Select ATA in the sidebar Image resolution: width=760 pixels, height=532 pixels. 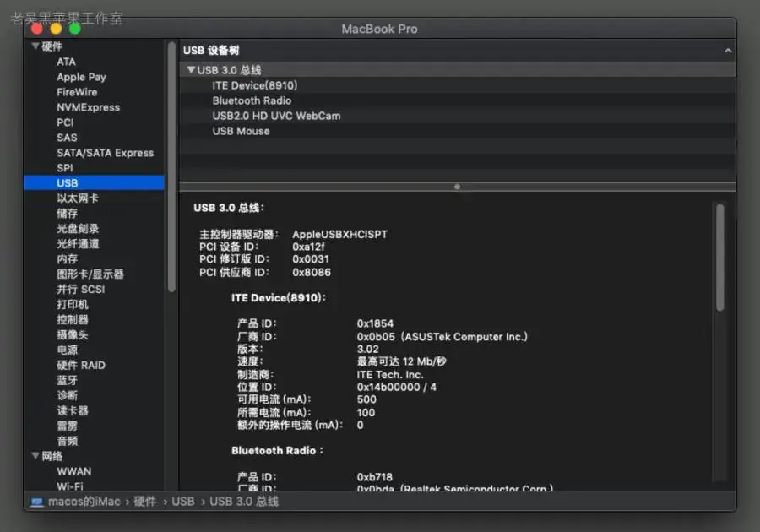pos(66,62)
